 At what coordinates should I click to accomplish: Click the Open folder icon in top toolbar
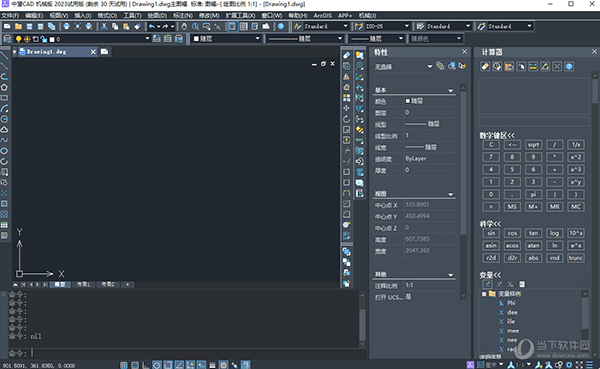pyautogui.click(x=18, y=26)
